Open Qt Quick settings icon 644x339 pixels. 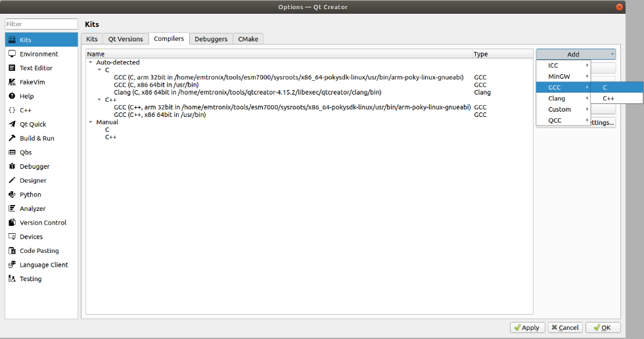coord(12,124)
